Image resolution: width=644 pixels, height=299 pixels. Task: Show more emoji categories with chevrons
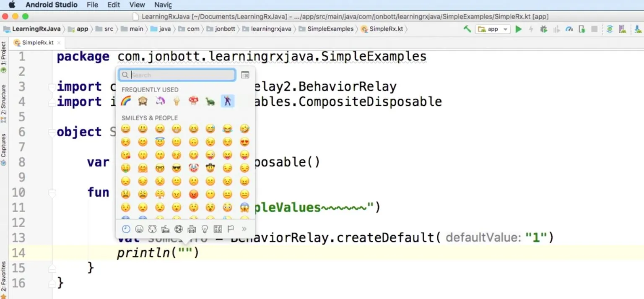click(x=244, y=229)
